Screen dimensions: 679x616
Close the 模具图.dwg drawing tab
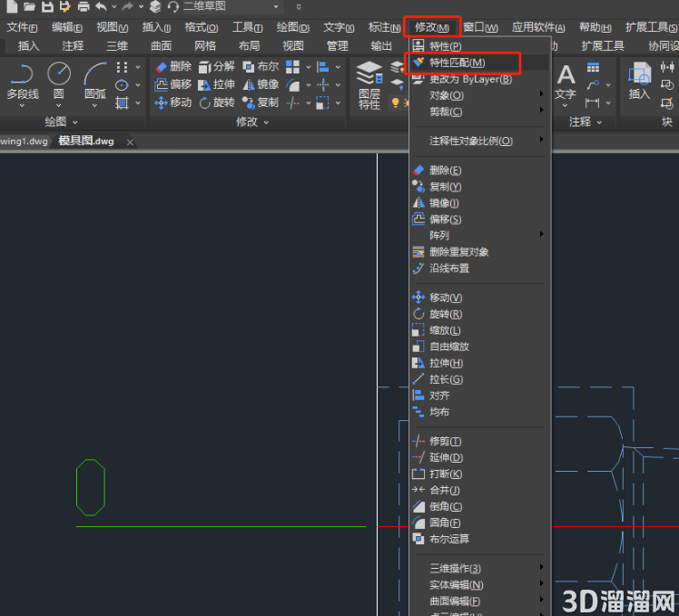130,142
